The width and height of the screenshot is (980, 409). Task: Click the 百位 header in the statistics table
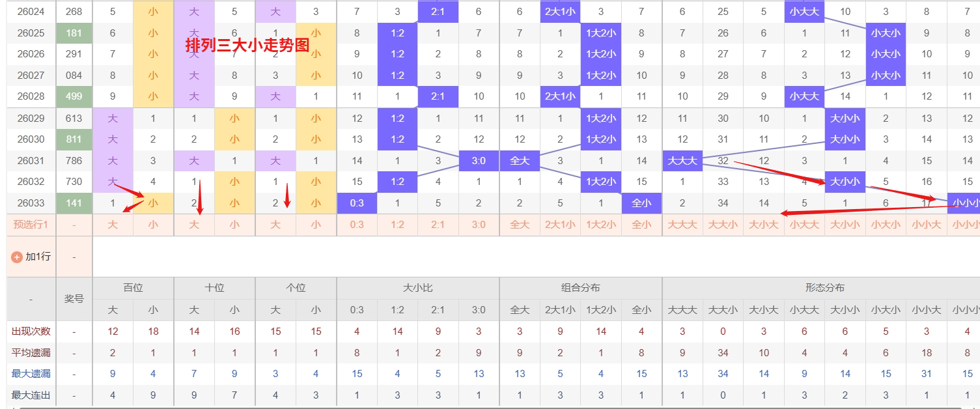pyautogui.click(x=133, y=288)
